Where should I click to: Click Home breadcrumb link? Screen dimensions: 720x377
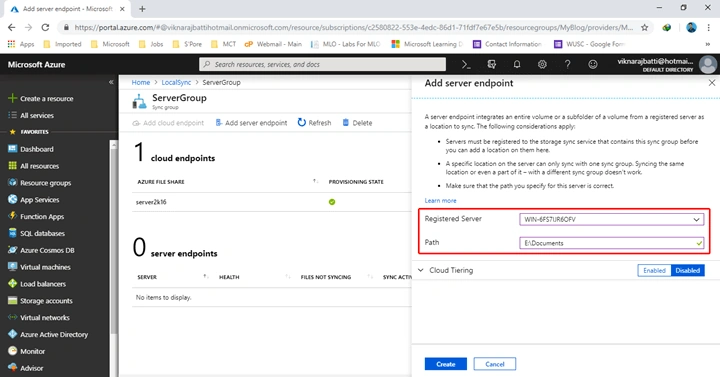coord(141,83)
